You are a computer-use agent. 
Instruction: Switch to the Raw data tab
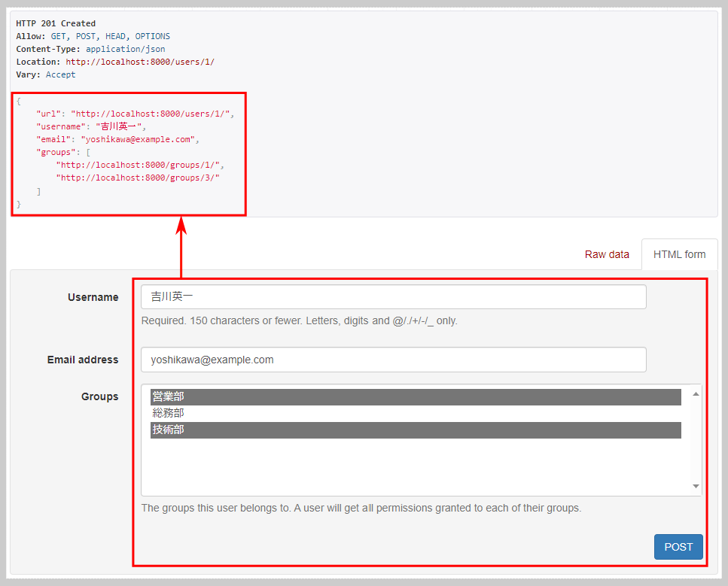(x=606, y=254)
